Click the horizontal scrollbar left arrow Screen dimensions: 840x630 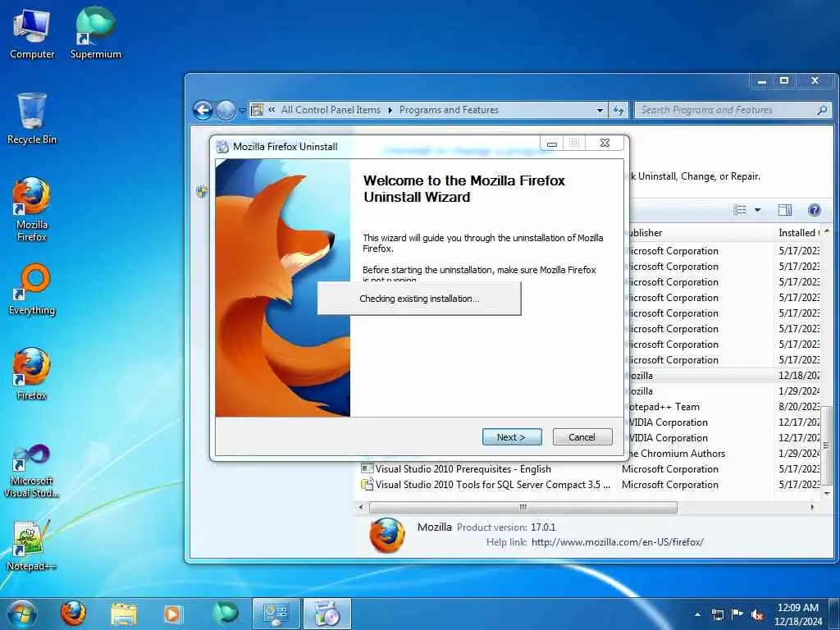pyautogui.click(x=361, y=507)
